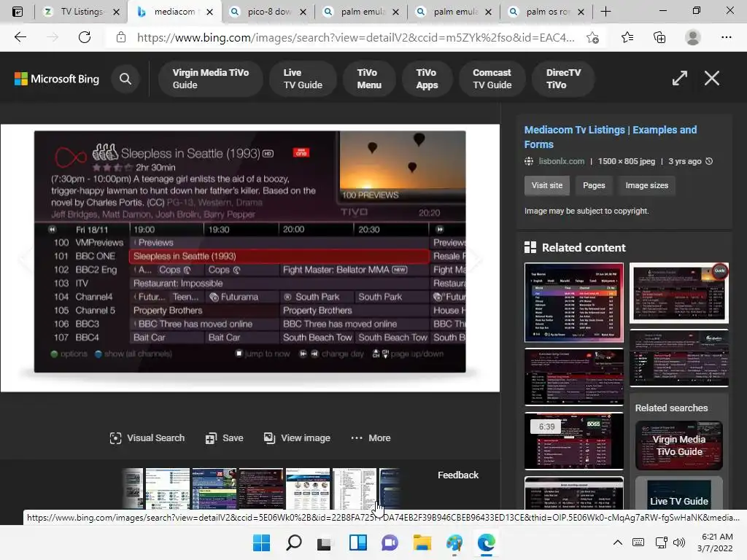Click the image history clock icon
The width and height of the screenshot is (747, 560).
coord(709,161)
